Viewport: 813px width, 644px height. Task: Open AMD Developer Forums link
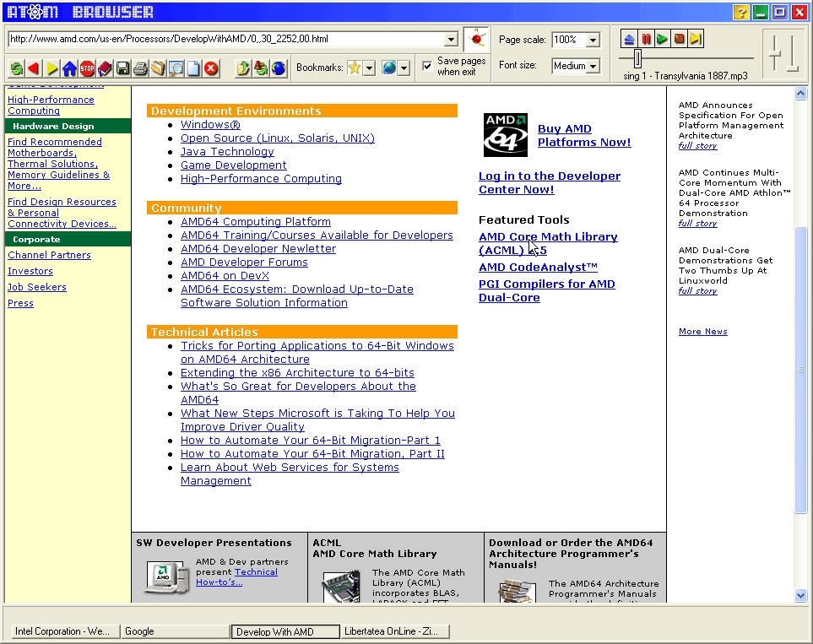point(244,262)
